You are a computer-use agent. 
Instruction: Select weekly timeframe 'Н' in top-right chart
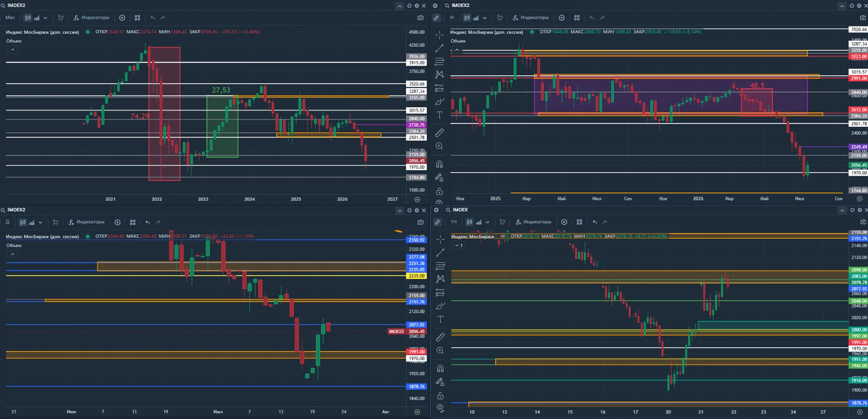coord(452,18)
